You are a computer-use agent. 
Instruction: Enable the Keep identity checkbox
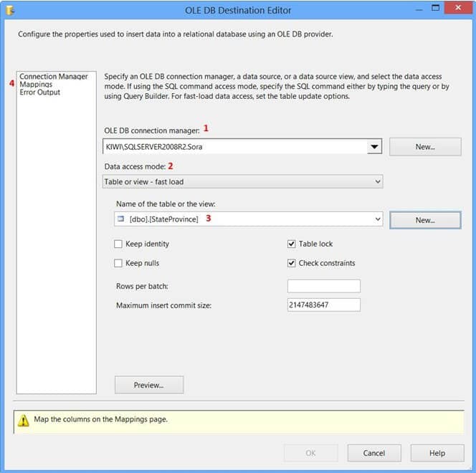(x=119, y=244)
